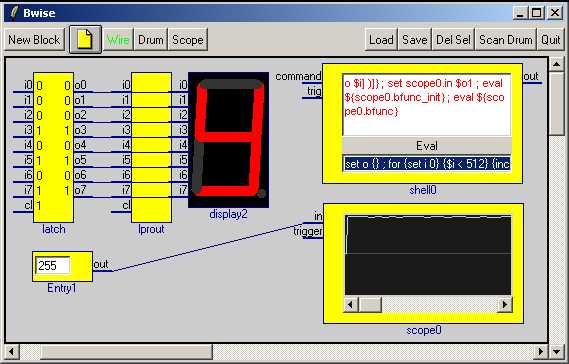Click the Load button
This screenshot has height=364, width=569.
tap(381, 40)
